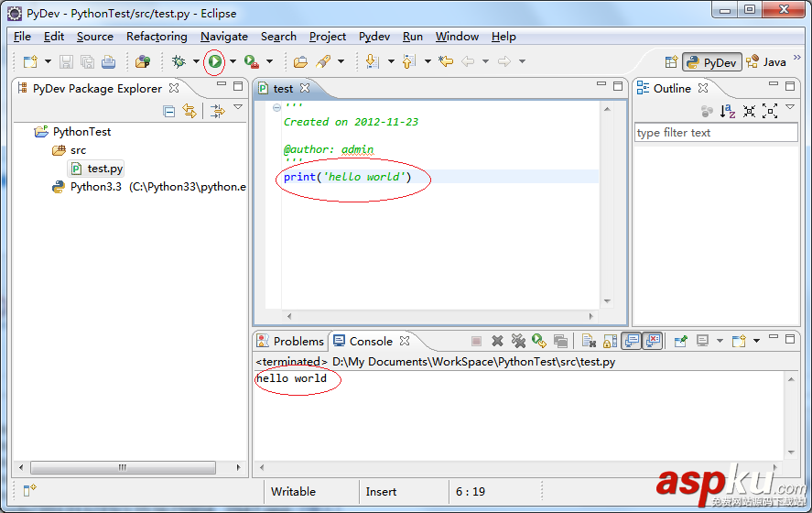This screenshot has width=812, height=513.
Task: Toggle alphabetical sort in Outline
Action: pyautogui.click(x=728, y=111)
